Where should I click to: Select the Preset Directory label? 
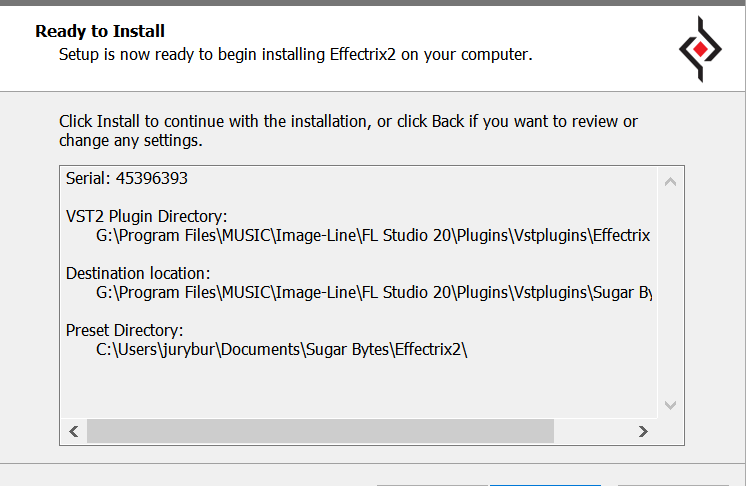125,330
